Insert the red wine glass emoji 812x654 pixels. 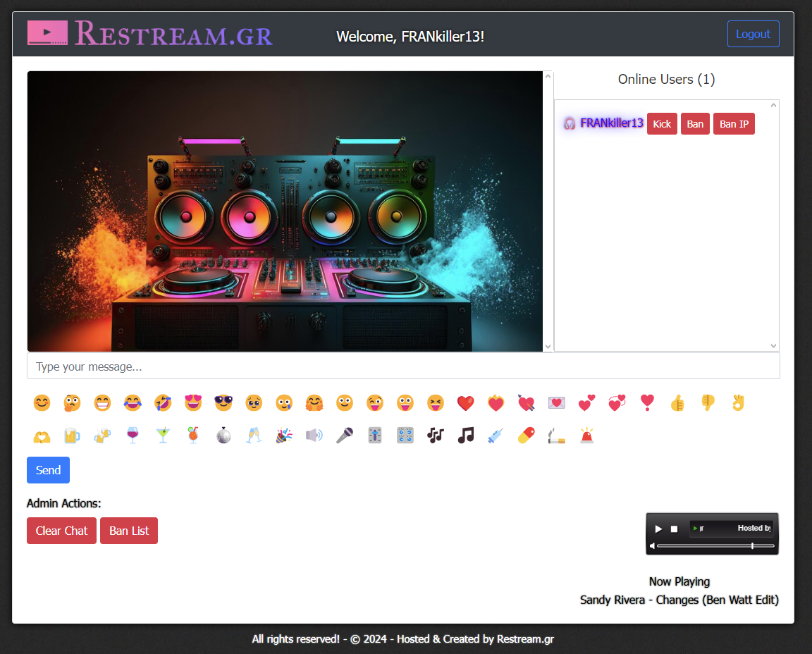coord(133,436)
